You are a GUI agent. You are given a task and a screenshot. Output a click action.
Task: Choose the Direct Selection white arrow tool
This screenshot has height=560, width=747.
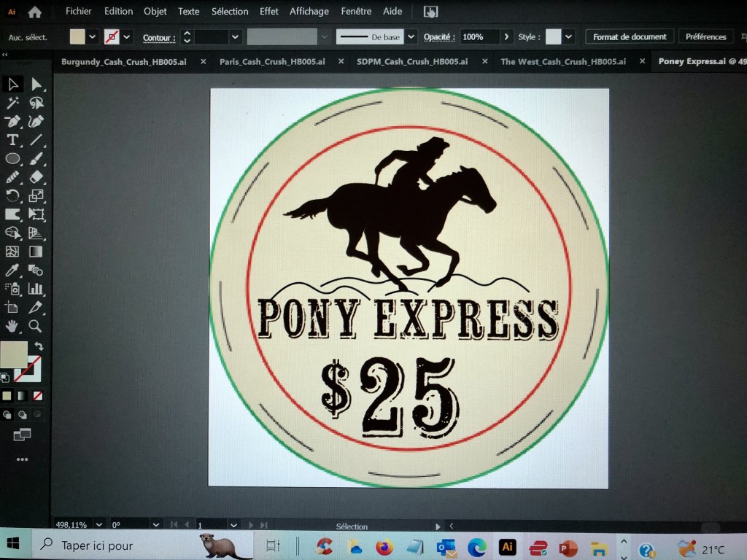pyautogui.click(x=36, y=85)
